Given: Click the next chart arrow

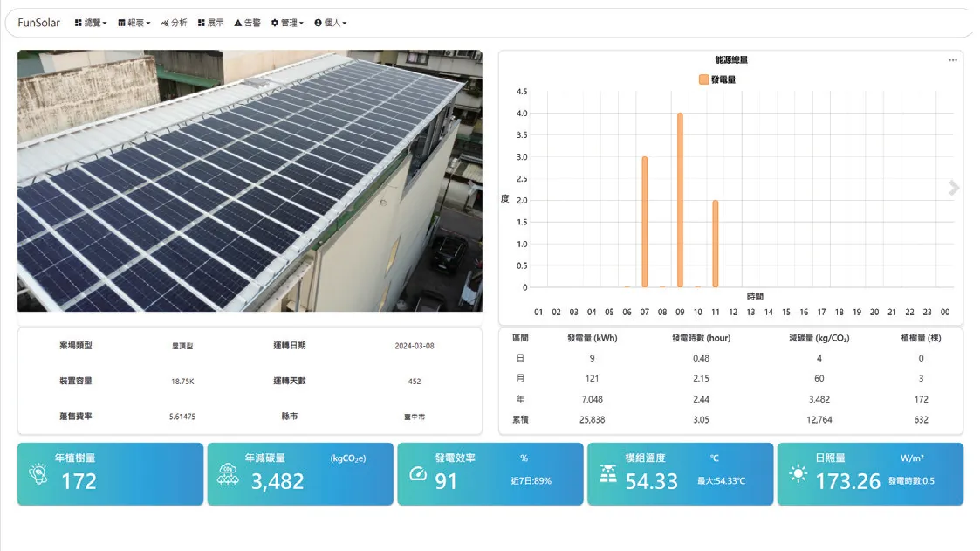Looking at the screenshot, I should tap(954, 188).
